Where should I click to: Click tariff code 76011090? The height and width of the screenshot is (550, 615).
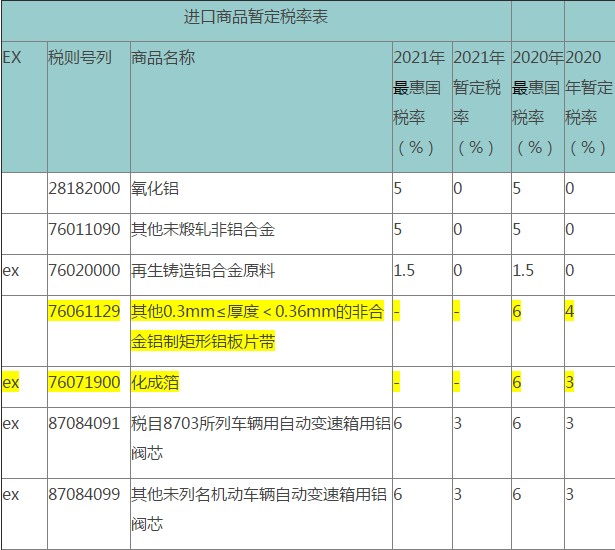84,230
